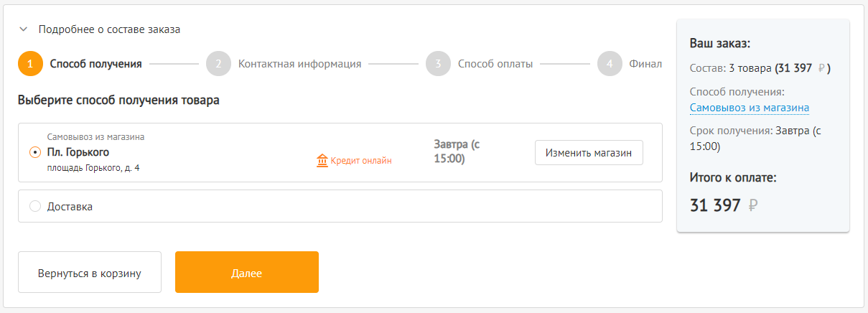Image resolution: width=868 pixels, height=313 pixels.
Task: Switch to the "Финал" step label
Action: click(645, 64)
